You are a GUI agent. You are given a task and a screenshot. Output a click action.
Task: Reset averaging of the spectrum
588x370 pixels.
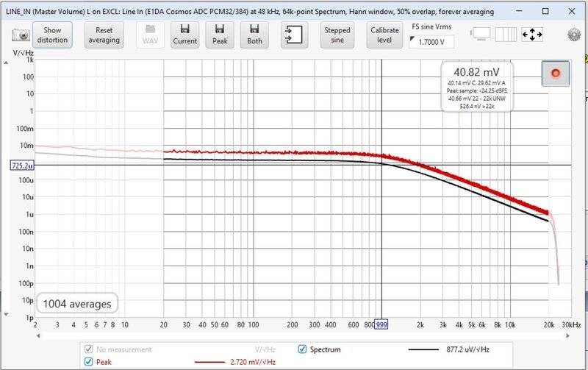[x=104, y=35]
